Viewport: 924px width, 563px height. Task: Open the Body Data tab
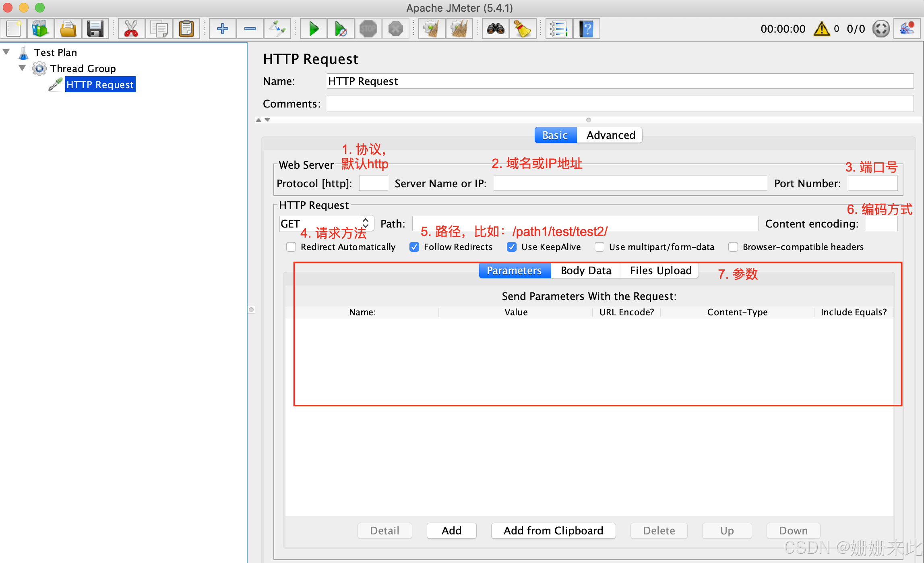tap(585, 270)
